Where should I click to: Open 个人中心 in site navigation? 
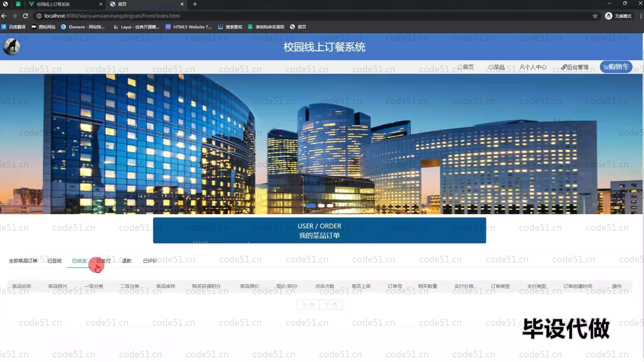tap(533, 67)
